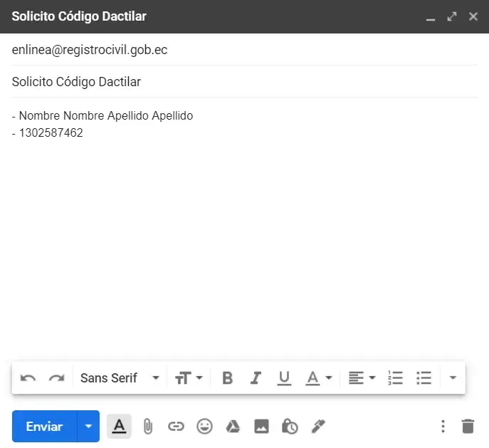Expand the text size dropdown
489x448 pixels.
coord(189,378)
